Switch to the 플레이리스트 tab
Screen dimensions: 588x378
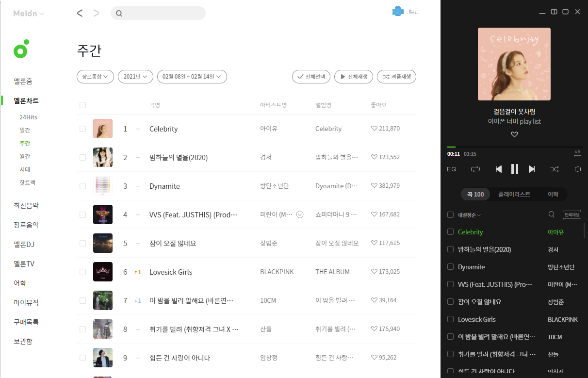coord(514,194)
